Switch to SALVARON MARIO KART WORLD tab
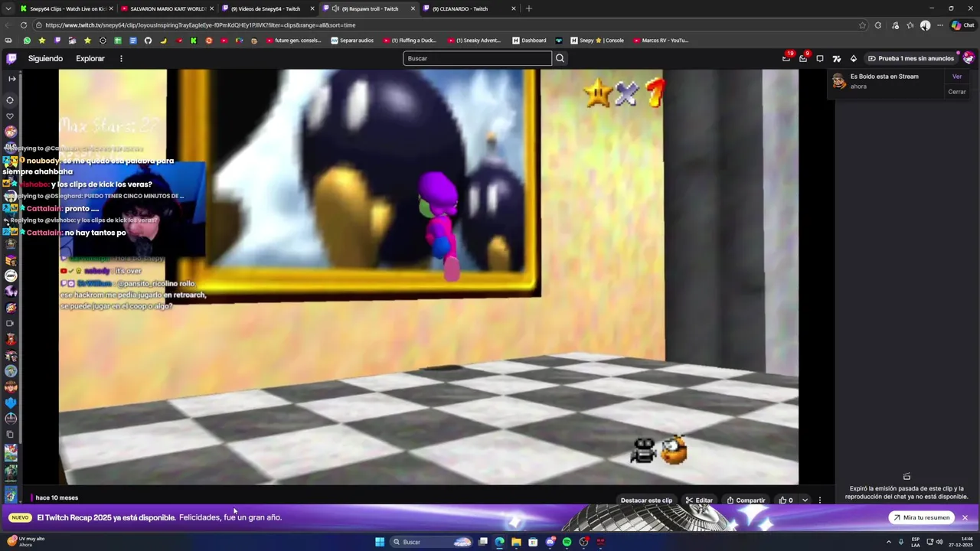 coord(166,8)
